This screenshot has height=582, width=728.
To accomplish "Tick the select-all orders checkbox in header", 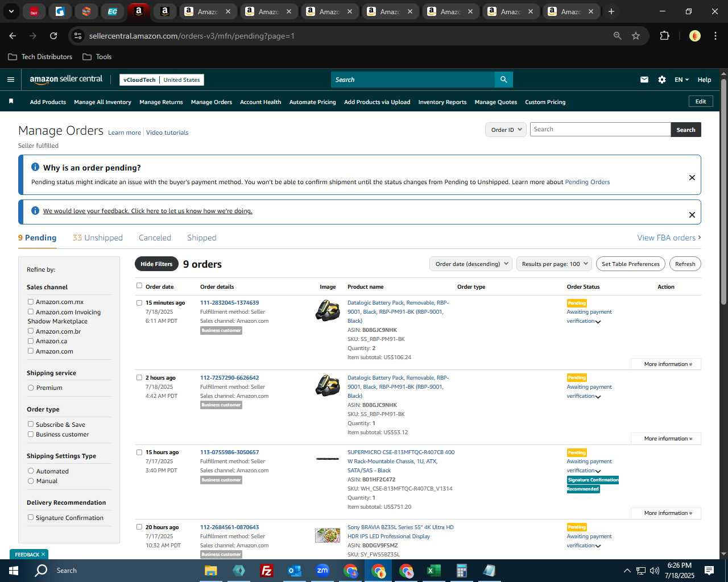I will tap(139, 286).
